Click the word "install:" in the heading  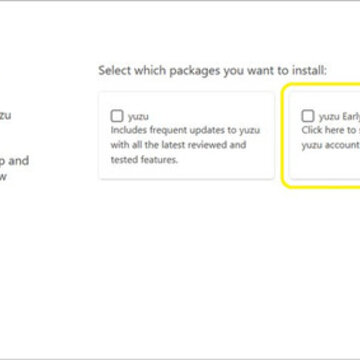pyautogui.click(x=310, y=71)
